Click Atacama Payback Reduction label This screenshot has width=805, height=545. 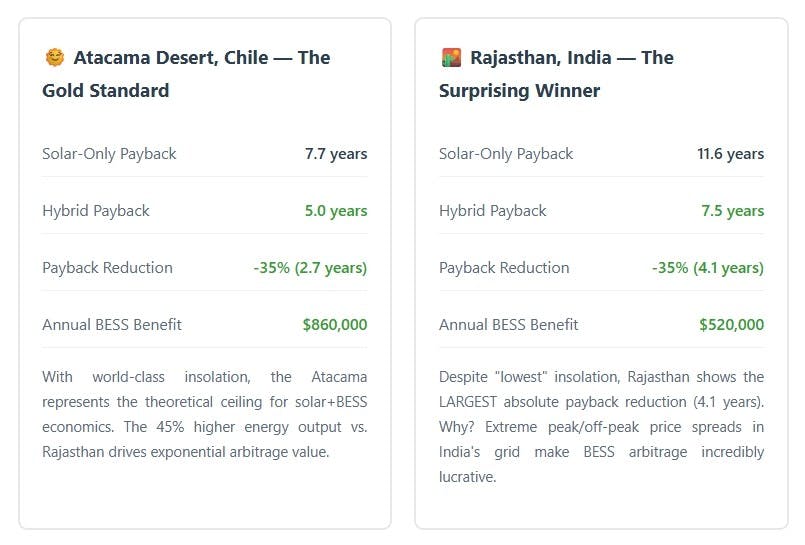point(107,268)
